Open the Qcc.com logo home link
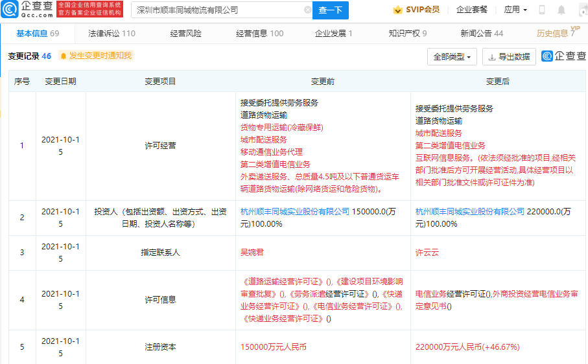This screenshot has width=588, height=364. 27,9
